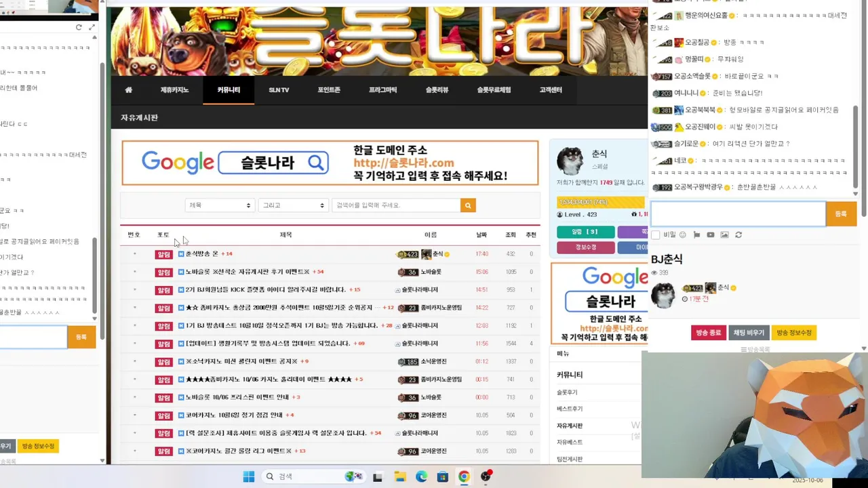Click level 423 badge in first post row
This screenshot has height=488, width=868.
pos(407,254)
